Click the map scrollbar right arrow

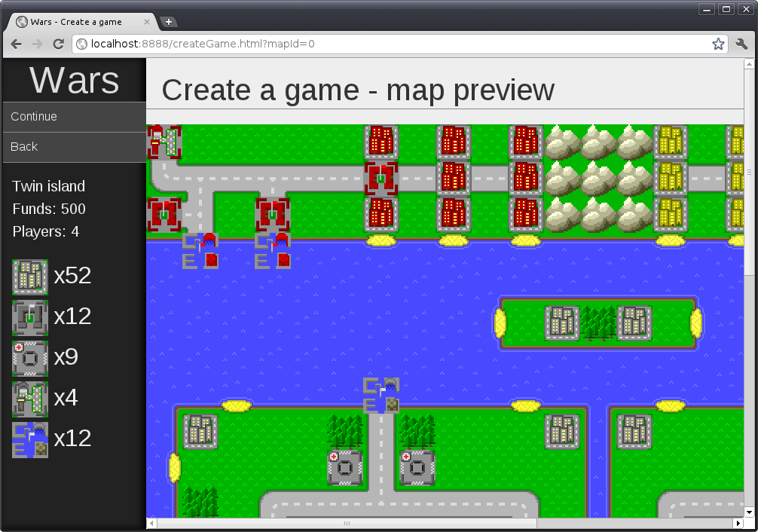pyautogui.click(x=738, y=523)
